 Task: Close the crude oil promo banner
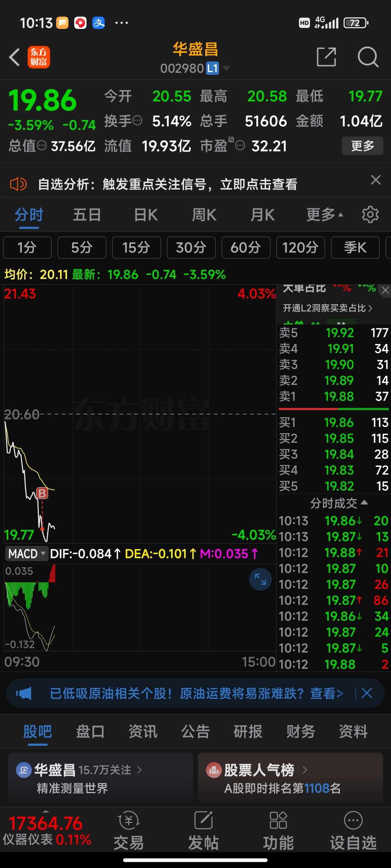(x=367, y=693)
